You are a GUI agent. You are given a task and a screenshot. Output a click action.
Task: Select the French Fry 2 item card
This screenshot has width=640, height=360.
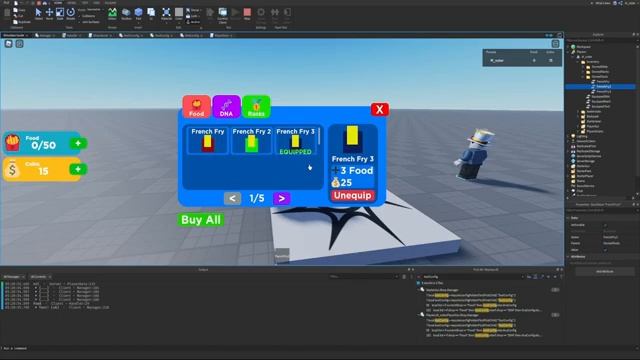[251, 140]
